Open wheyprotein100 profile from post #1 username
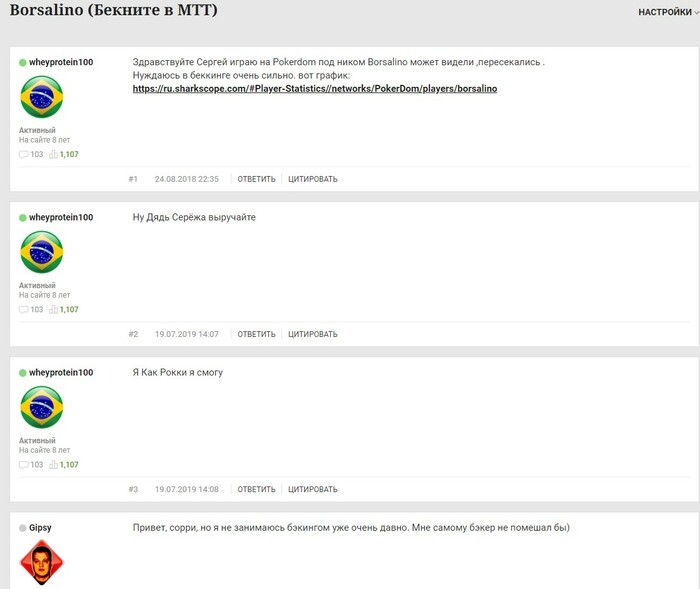 click(61, 62)
